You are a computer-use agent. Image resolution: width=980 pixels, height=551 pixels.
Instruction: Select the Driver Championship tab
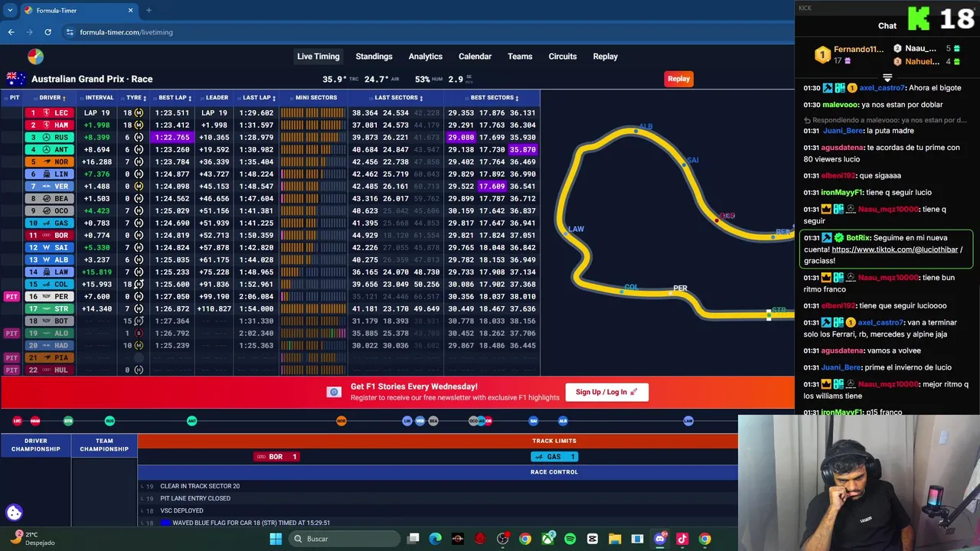(x=35, y=445)
